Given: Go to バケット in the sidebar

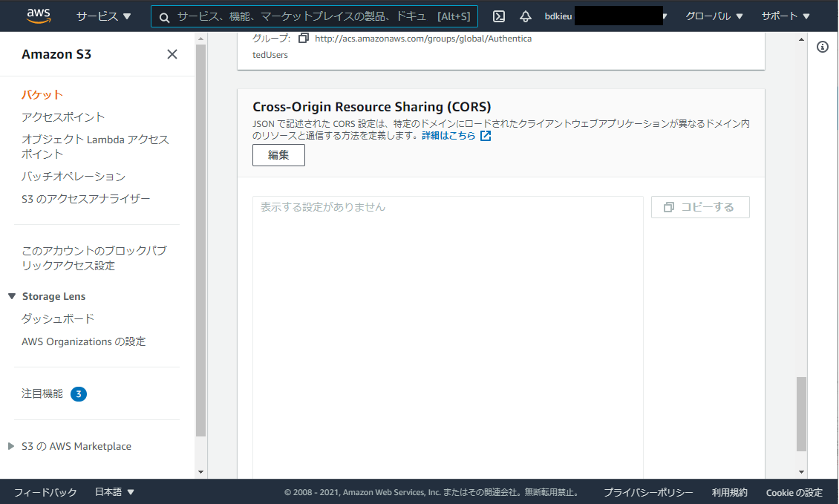Looking at the screenshot, I should pos(42,95).
